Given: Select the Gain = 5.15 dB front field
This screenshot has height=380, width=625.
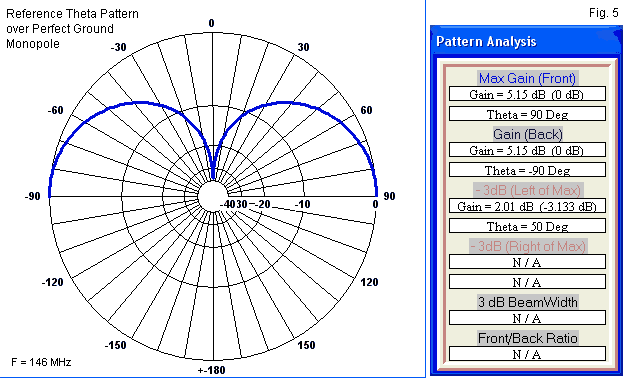Looking at the screenshot, I should (527, 94).
